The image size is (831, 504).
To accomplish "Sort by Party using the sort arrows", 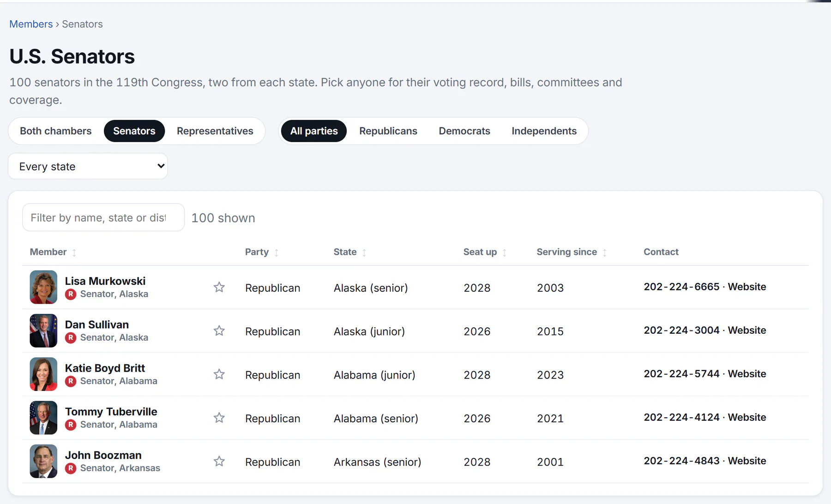I will [x=277, y=252].
